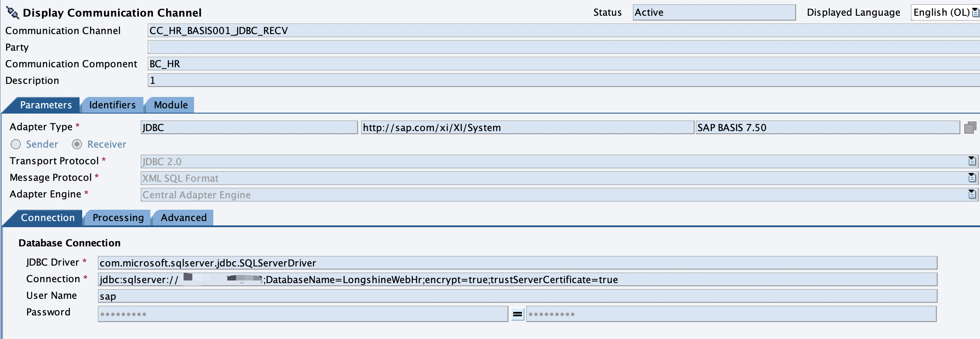The image size is (980, 339).
Task: Click the Status field showing Active
Action: 714,13
